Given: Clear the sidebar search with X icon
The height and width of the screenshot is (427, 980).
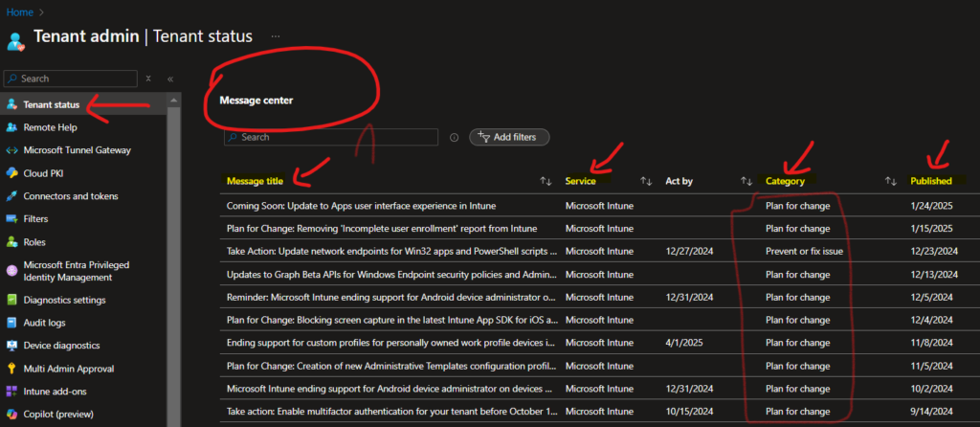Looking at the screenshot, I should pyautogui.click(x=148, y=79).
